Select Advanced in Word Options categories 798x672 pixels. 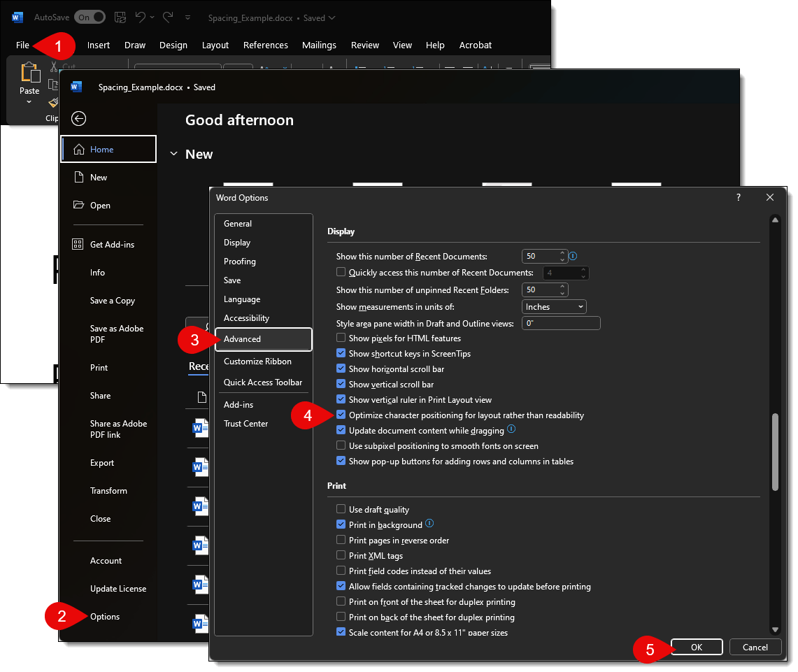(264, 339)
